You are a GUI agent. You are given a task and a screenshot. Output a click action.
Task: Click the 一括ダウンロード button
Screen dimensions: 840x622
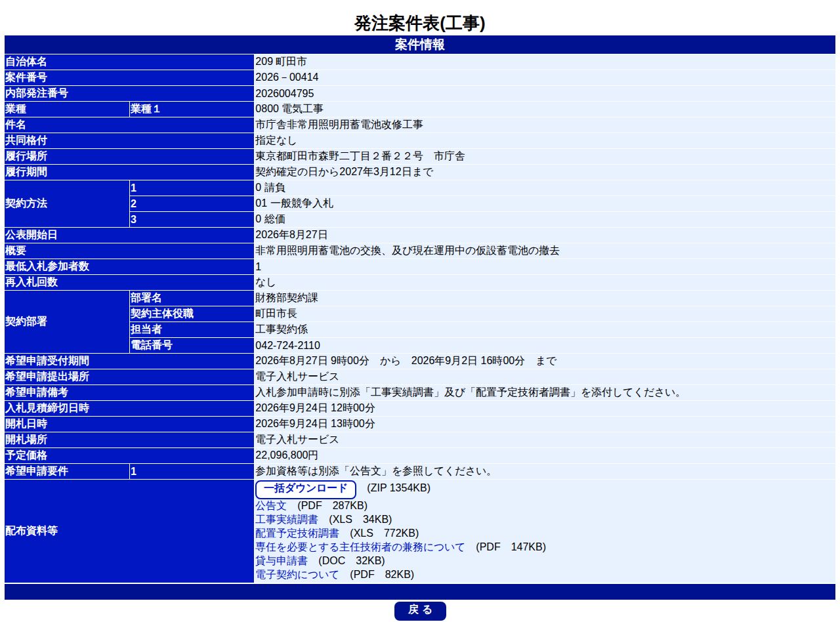[305, 489]
